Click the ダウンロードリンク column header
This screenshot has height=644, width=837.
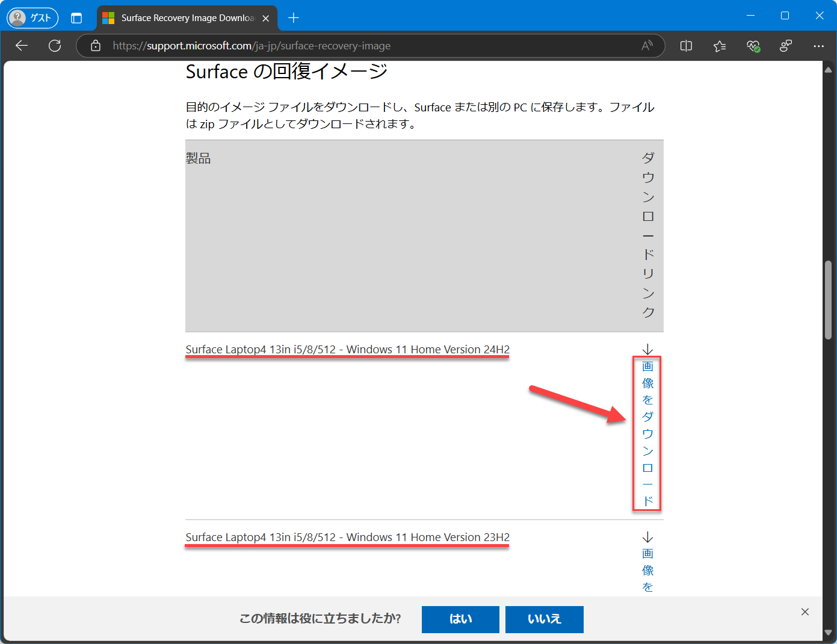click(x=648, y=235)
